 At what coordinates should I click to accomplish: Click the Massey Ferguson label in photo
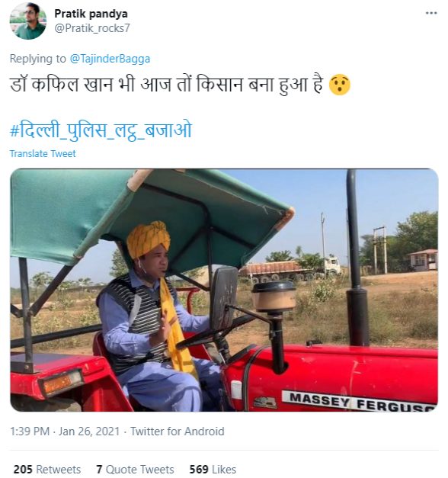(360, 402)
